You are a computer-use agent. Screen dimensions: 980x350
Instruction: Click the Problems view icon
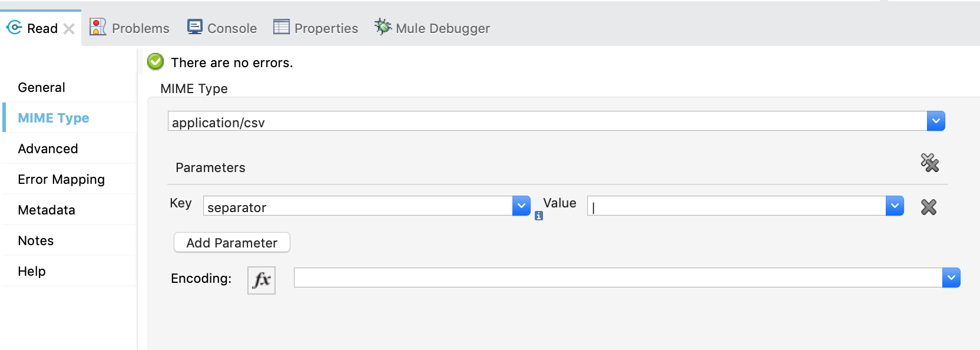tap(97, 26)
